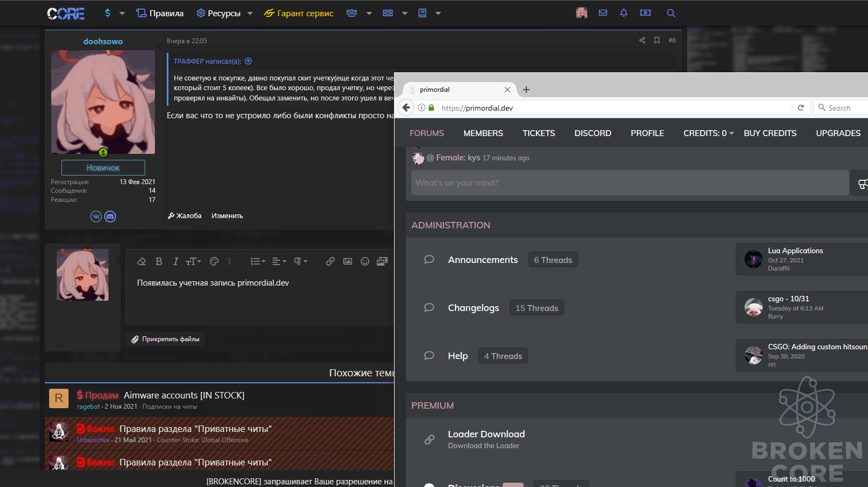The height and width of the screenshot is (487, 868).
Task: Click the share icon on post #6
Action: click(x=642, y=40)
